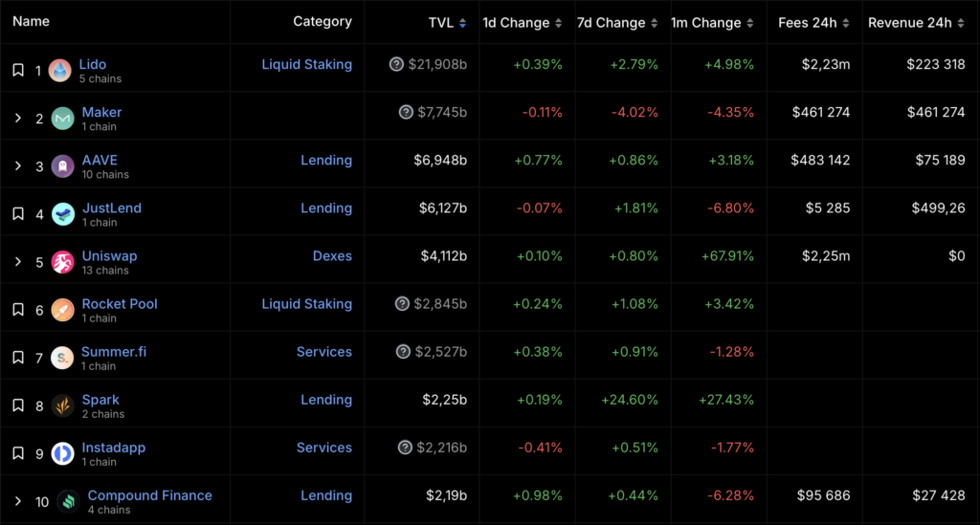Open the Compound Finance protocol link
980x525 pixels.
[x=149, y=495]
